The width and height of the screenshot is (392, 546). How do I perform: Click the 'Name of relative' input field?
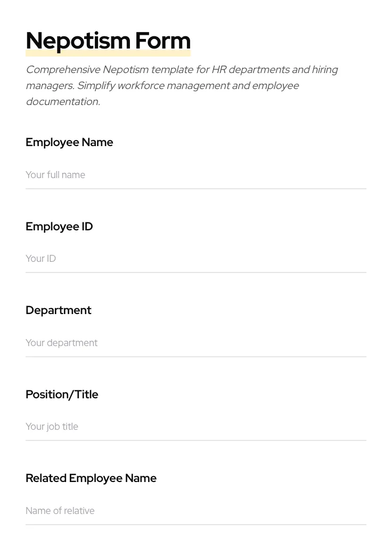[x=195, y=511]
